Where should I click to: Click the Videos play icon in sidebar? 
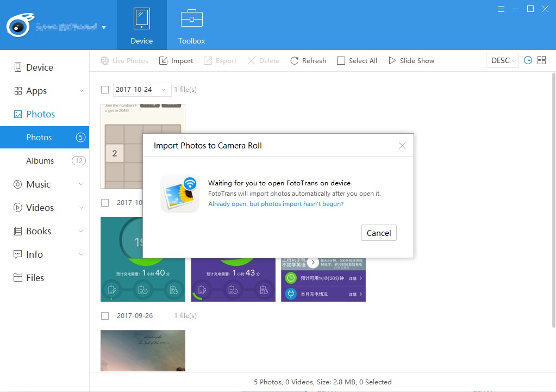(x=18, y=208)
